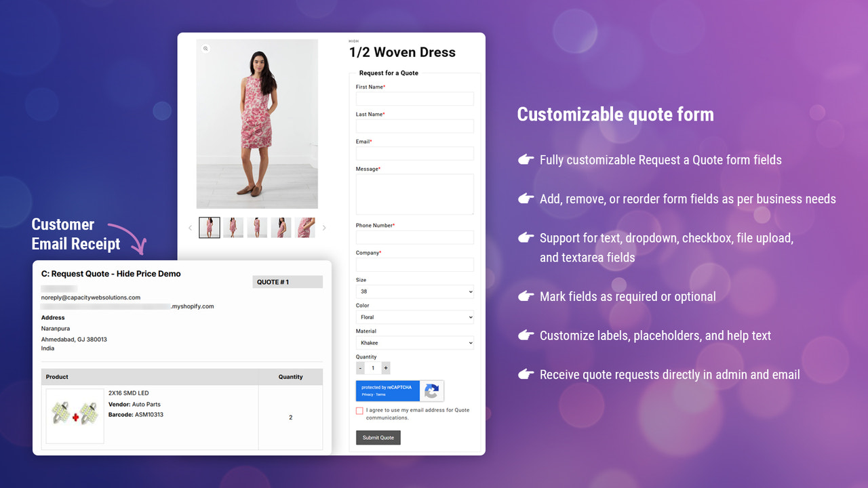Select the first dress thumbnail
The height and width of the screenshot is (488, 868).
click(210, 228)
